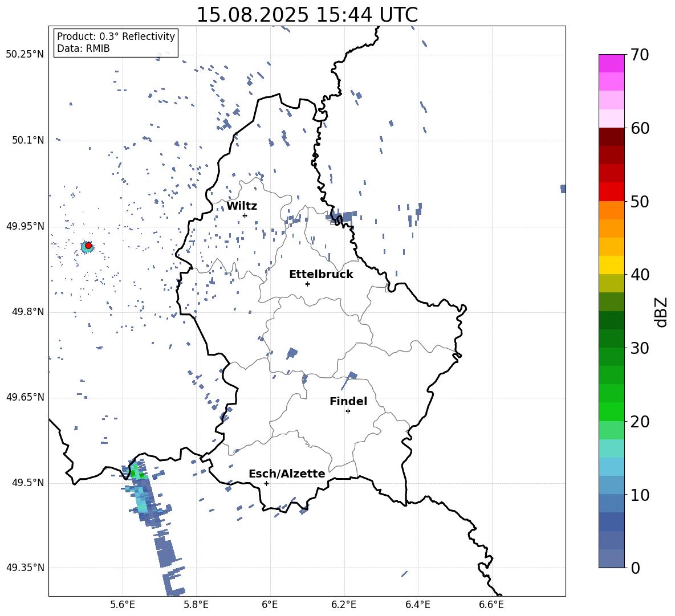Click the 49.8°N latitude label
This screenshot has width=675, height=616.
point(28,312)
